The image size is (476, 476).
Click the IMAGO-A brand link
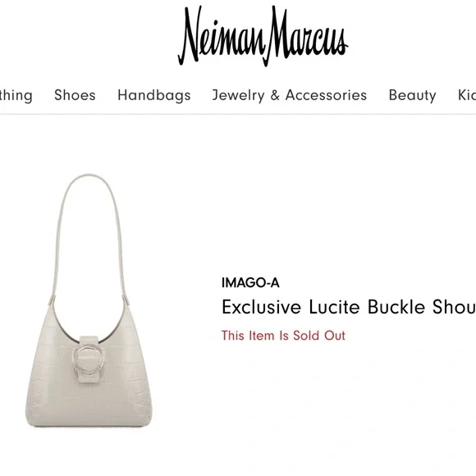pos(250,282)
